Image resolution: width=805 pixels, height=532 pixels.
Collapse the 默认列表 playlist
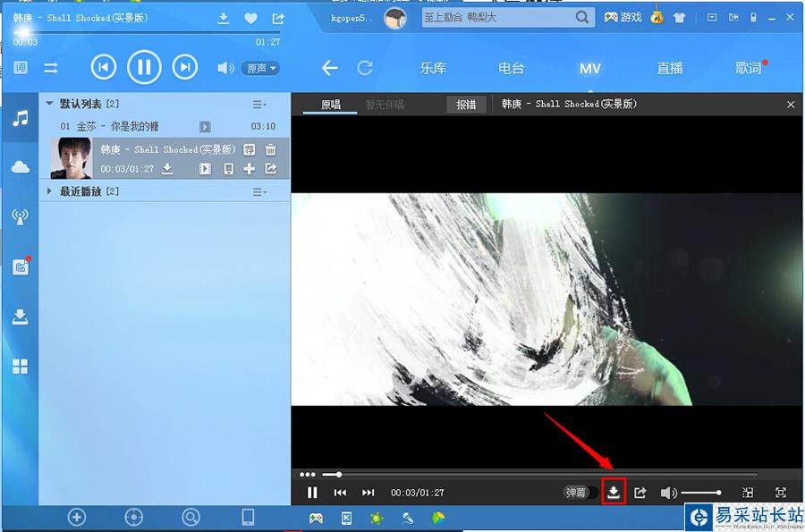[x=49, y=104]
